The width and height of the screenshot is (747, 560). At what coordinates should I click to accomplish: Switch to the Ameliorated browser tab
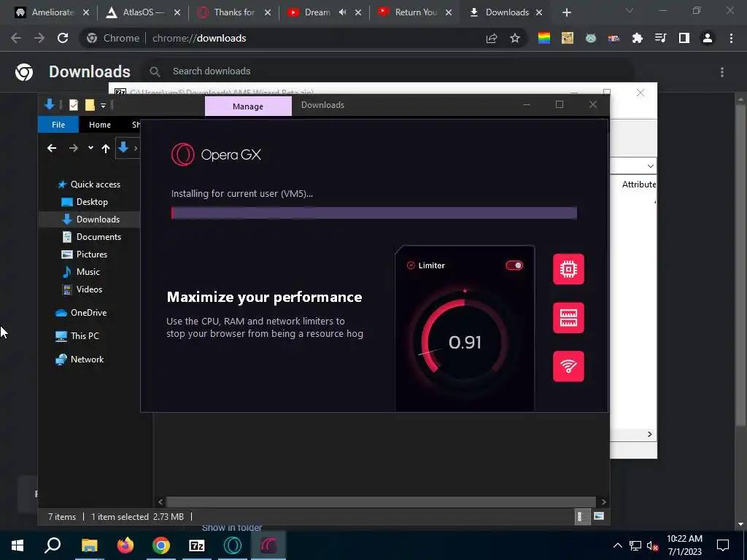tap(53, 12)
